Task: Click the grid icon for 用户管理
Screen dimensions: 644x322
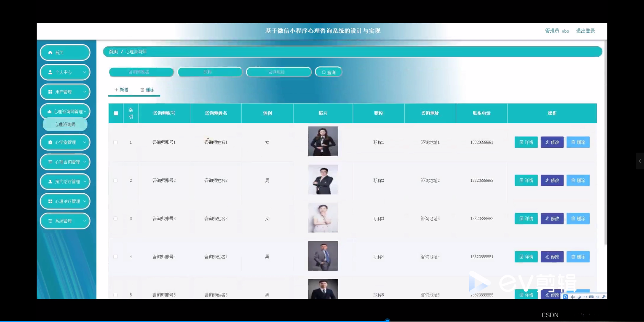Action: click(50, 92)
